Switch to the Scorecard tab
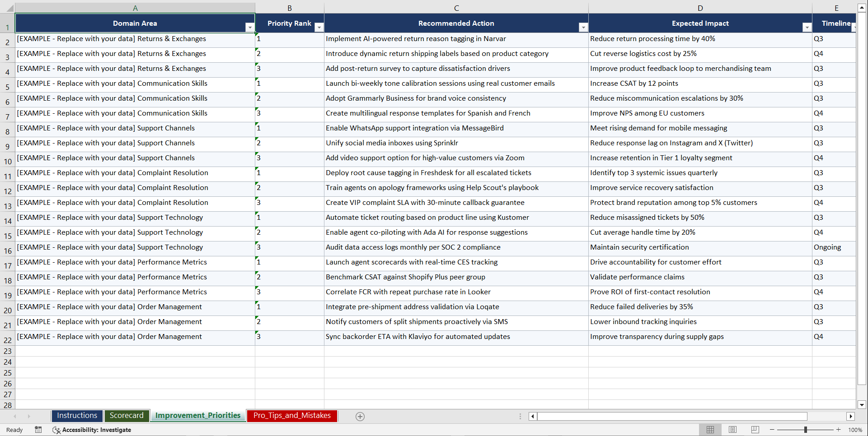The image size is (868, 436). [x=127, y=416]
